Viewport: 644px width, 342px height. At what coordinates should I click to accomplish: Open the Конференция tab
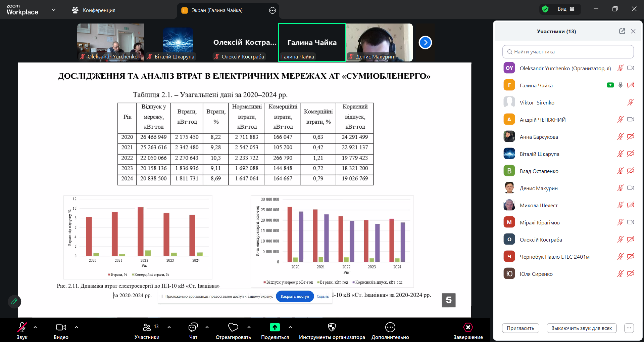point(94,10)
